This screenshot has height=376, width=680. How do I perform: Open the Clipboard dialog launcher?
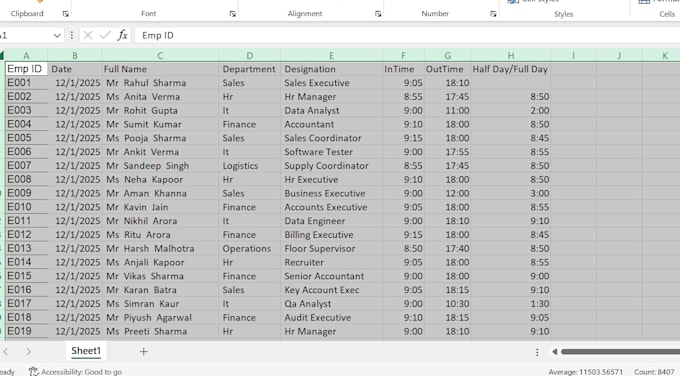(x=65, y=14)
